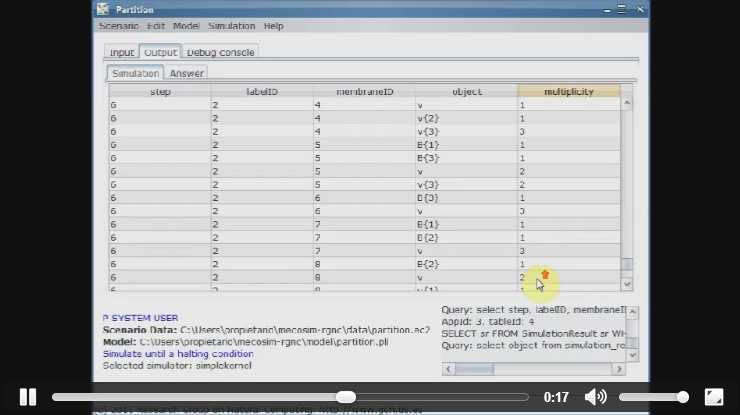The image size is (740, 415).
Task: Sort by the membraneID column header
Action: coord(364,91)
